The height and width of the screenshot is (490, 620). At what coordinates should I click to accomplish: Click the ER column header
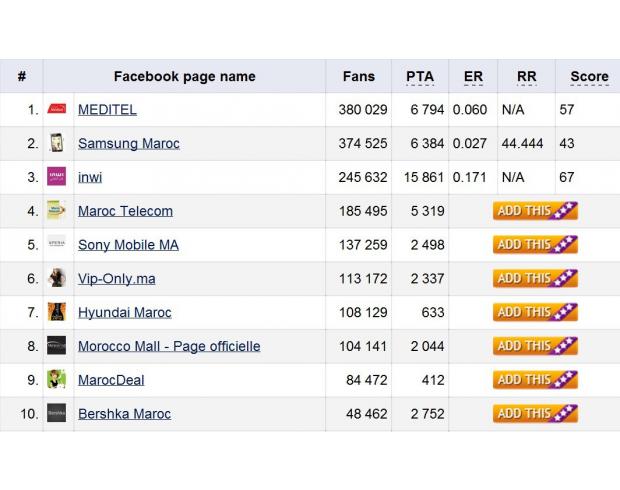(473, 77)
